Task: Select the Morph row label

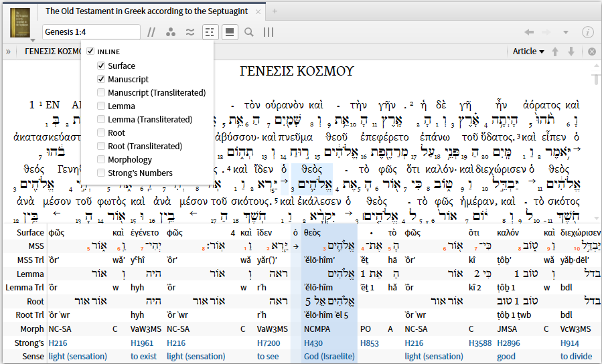Action: point(32,329)
